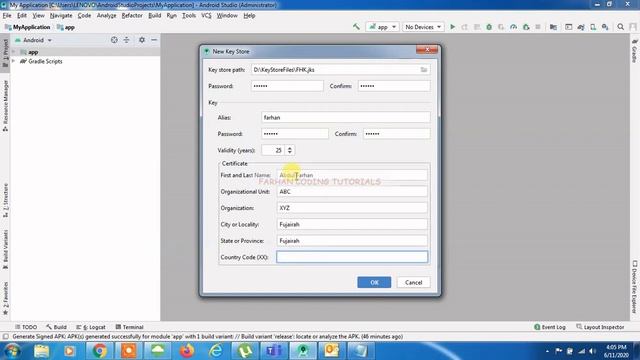
Task: Open the Android project view dropdown
Action: (33, 40)
